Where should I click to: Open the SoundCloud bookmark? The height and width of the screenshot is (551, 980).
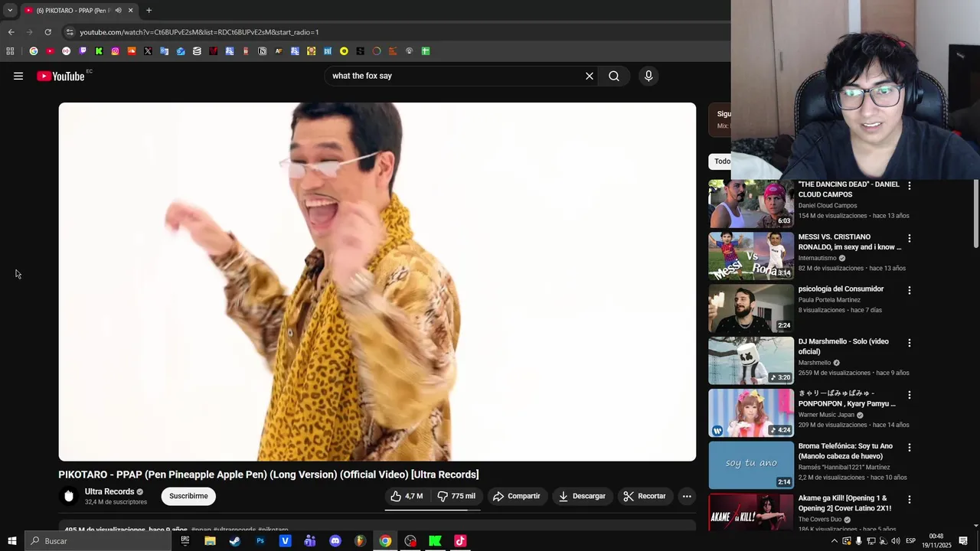point(132,51)
